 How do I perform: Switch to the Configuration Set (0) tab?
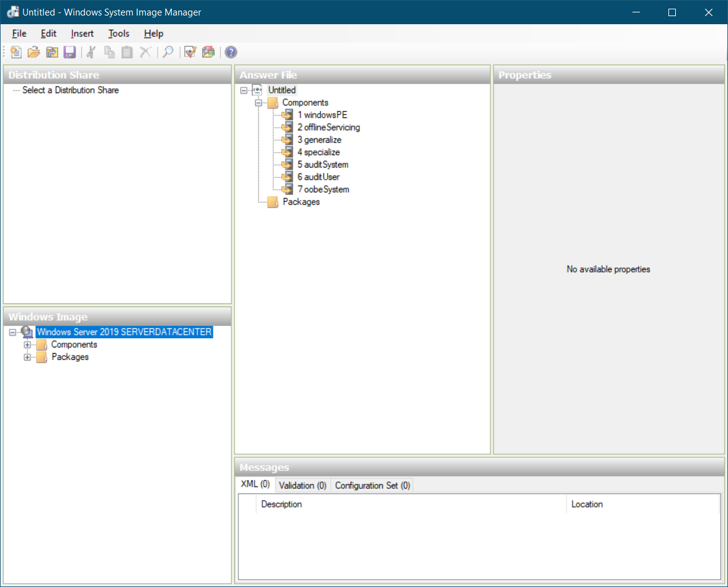coord(372,485)
